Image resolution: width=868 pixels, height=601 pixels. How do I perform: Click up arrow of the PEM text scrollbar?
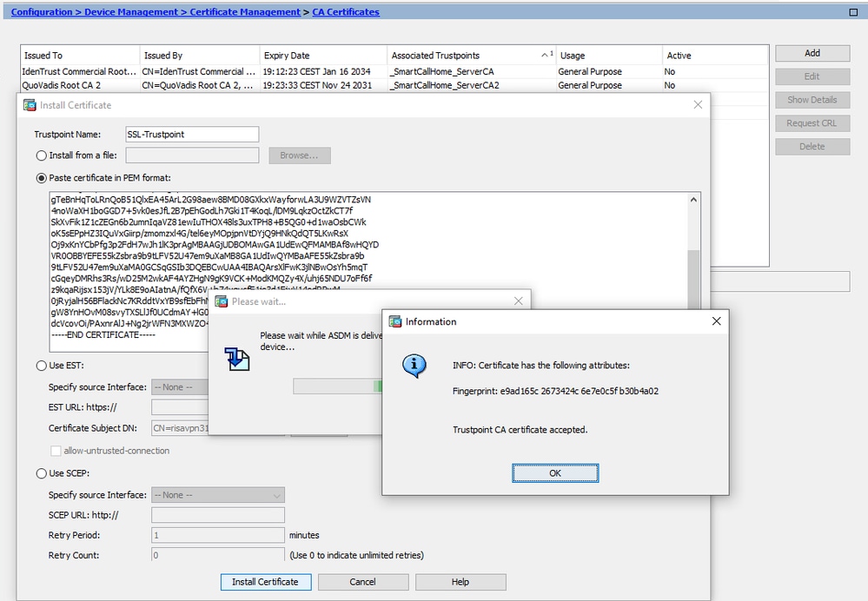(694, 199)
